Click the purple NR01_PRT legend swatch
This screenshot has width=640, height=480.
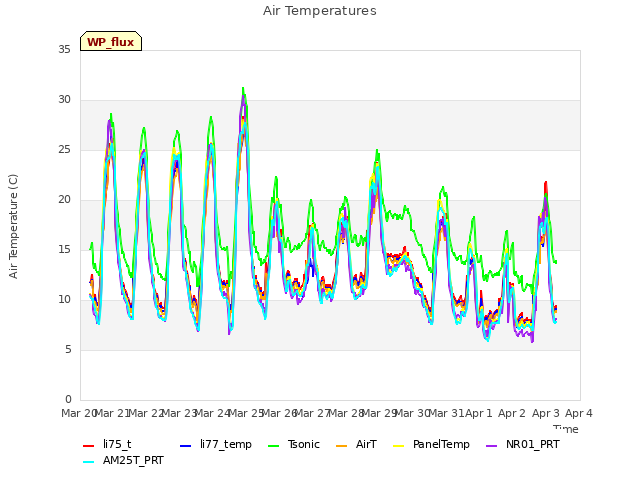[491, 446]
